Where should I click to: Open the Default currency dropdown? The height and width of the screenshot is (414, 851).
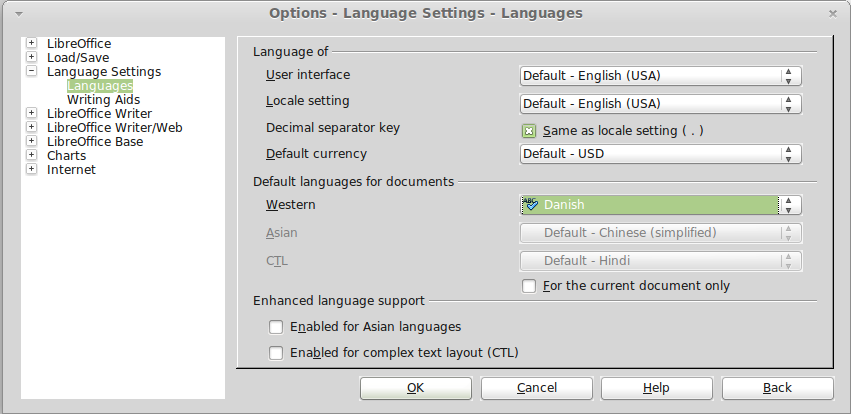[661, 154]
